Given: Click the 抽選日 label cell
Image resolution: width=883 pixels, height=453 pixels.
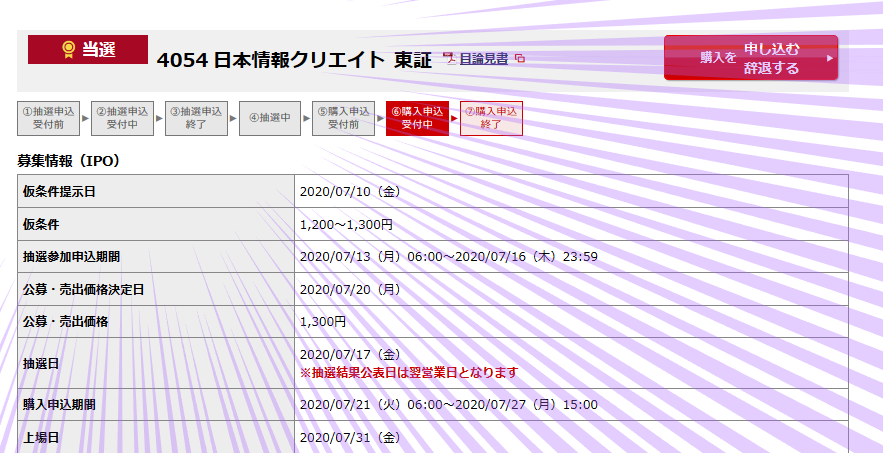Looking at the screenshot, I should (156, 363).
